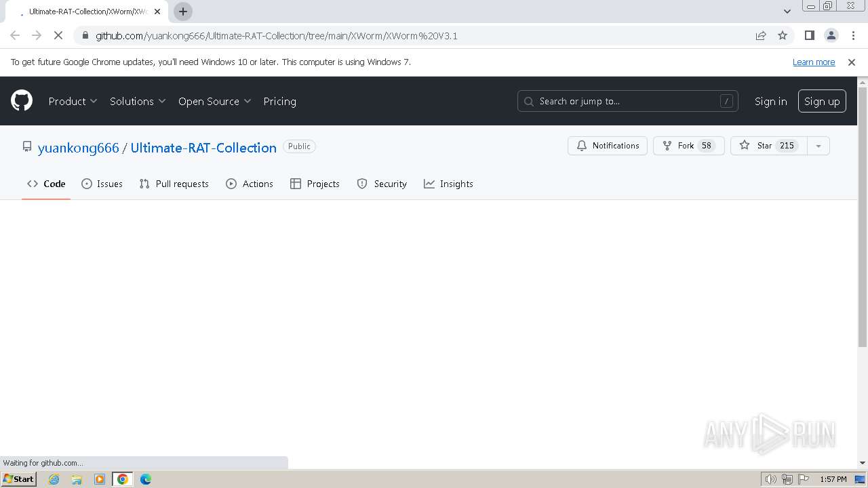
Task: Open volume control in system tray
Action: click(x=771, y=479)
